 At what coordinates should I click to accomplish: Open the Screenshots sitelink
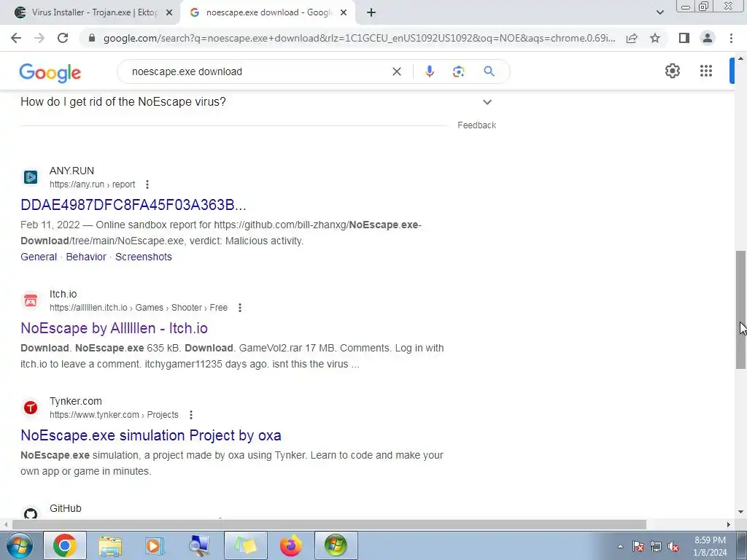144,257
